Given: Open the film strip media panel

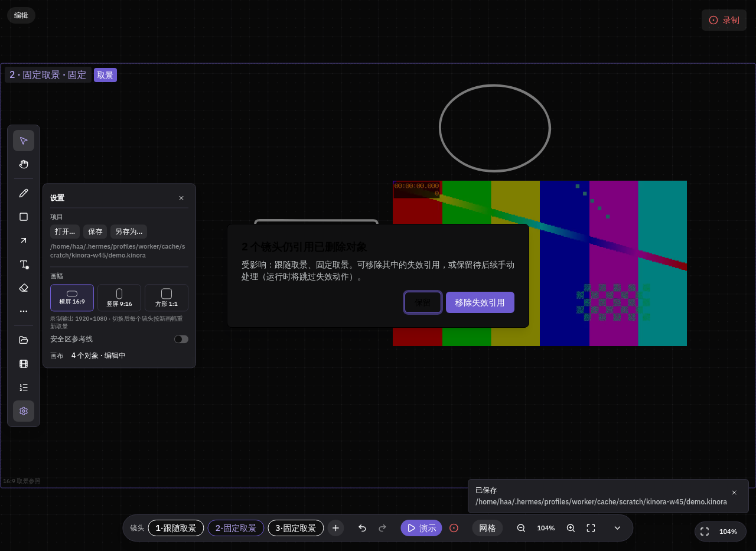Looking at the screenshot, I should click(x=24, y=364).
